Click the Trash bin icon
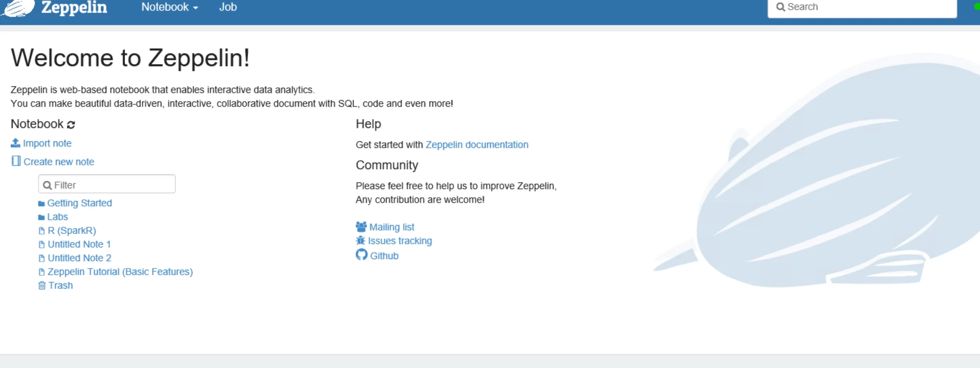Screen dimensions: 980x368 42,286
